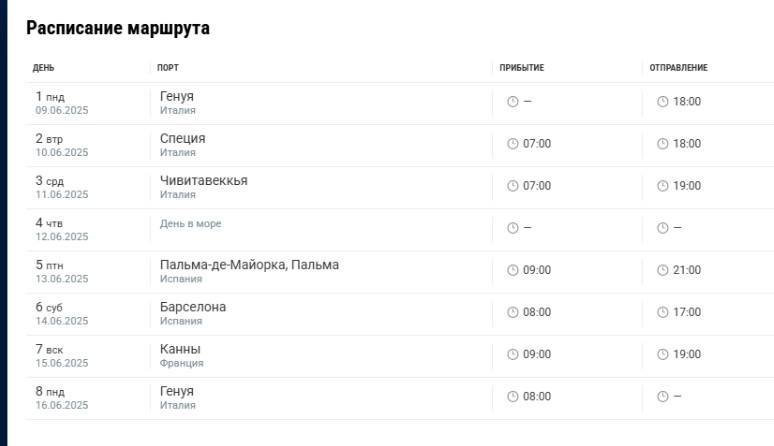The height and width of the screenshot is (446, 774).
Task: Click the departure clock icon on 16.06.2025 row
Action: 662,397
